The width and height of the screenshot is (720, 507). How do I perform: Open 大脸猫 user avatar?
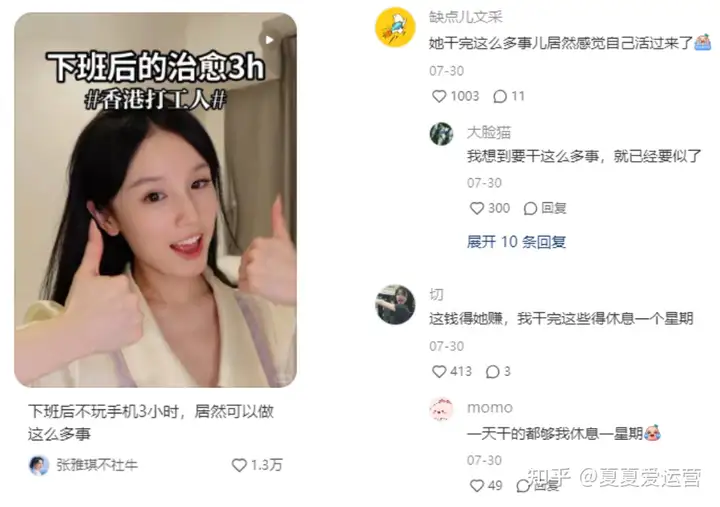[x=441, y=134]
